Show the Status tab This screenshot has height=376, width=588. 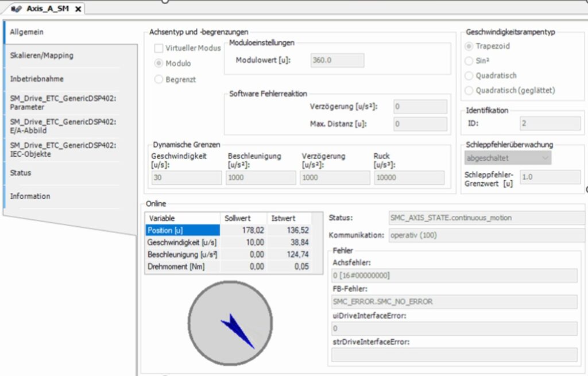(21, 173)
